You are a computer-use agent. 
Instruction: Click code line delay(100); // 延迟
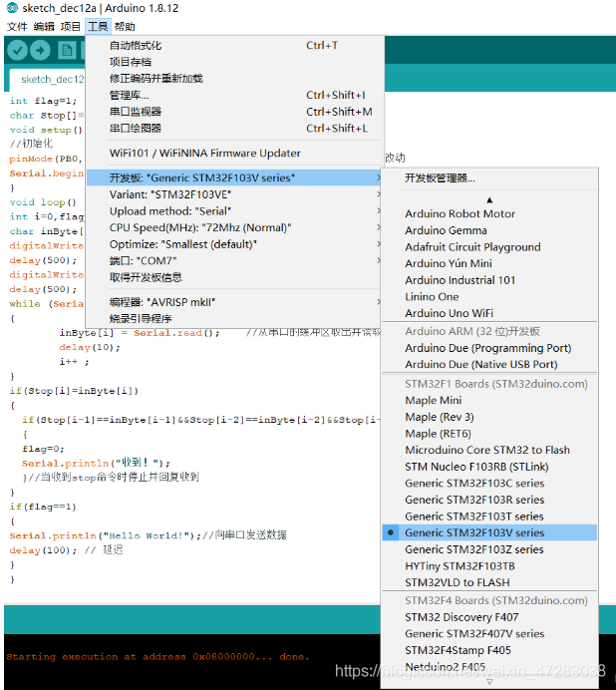click(66, 550)
